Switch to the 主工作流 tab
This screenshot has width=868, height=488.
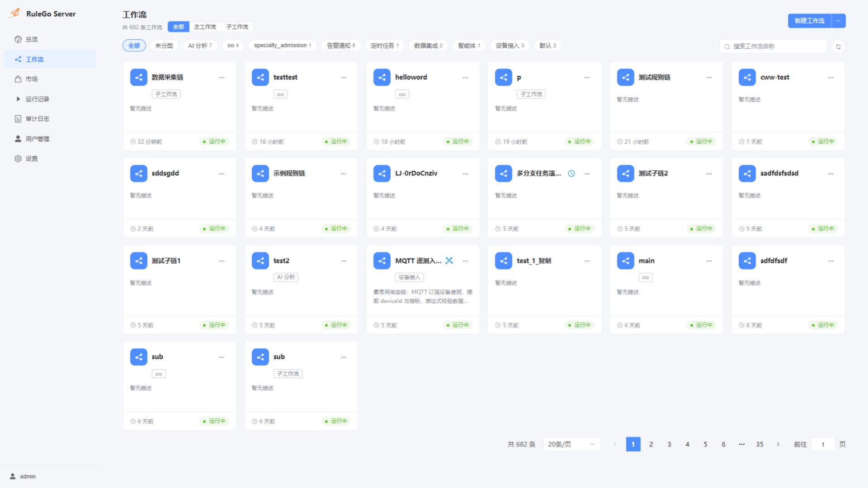pyautogui.click(x=205, y=27)
